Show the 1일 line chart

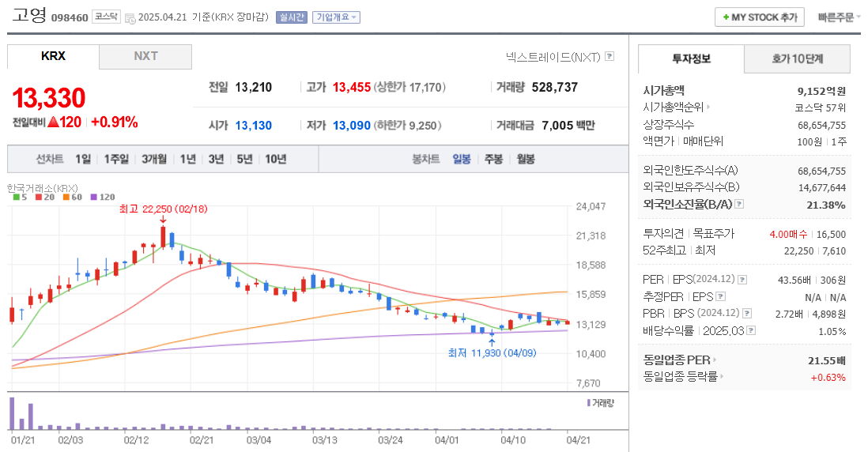click(83, 160)
